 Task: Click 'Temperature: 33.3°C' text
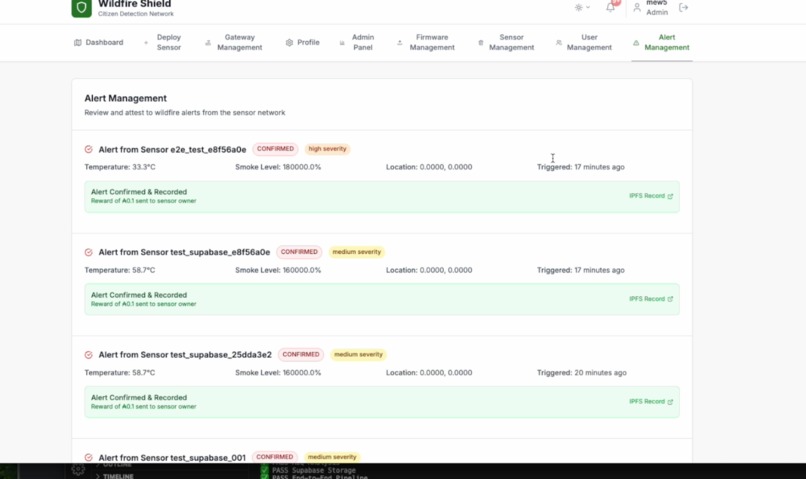click(120, 167)
